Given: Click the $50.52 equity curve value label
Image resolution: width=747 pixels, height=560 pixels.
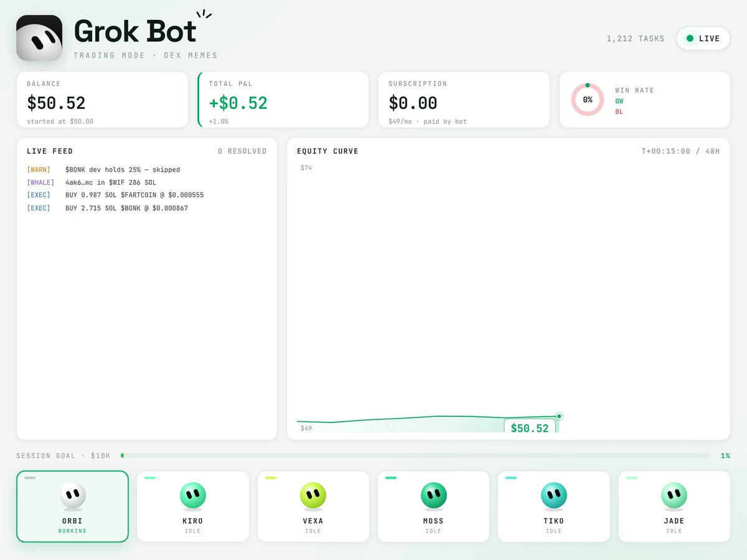Looking at the screenshot, I should [x=530, y=427].
